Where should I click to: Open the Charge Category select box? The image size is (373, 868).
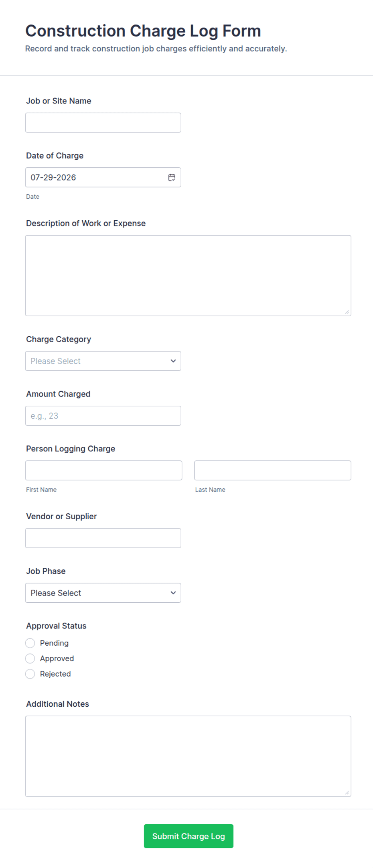click(103, 361)
